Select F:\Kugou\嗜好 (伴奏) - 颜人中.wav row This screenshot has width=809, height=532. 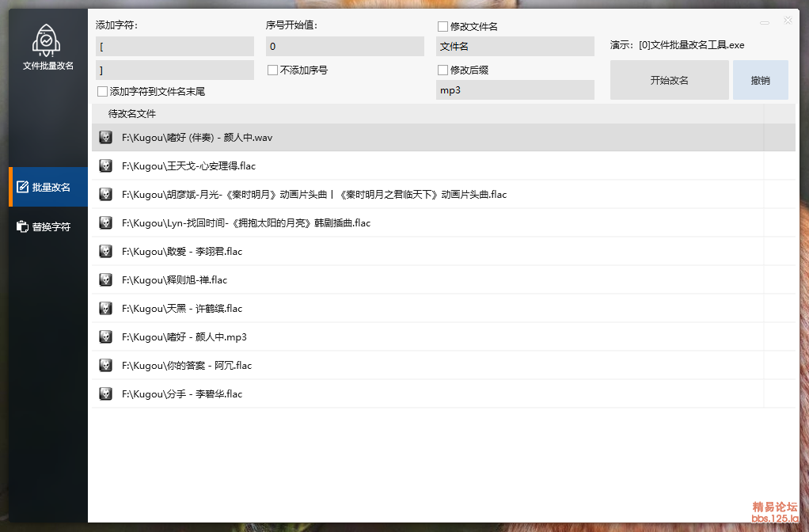444,137
